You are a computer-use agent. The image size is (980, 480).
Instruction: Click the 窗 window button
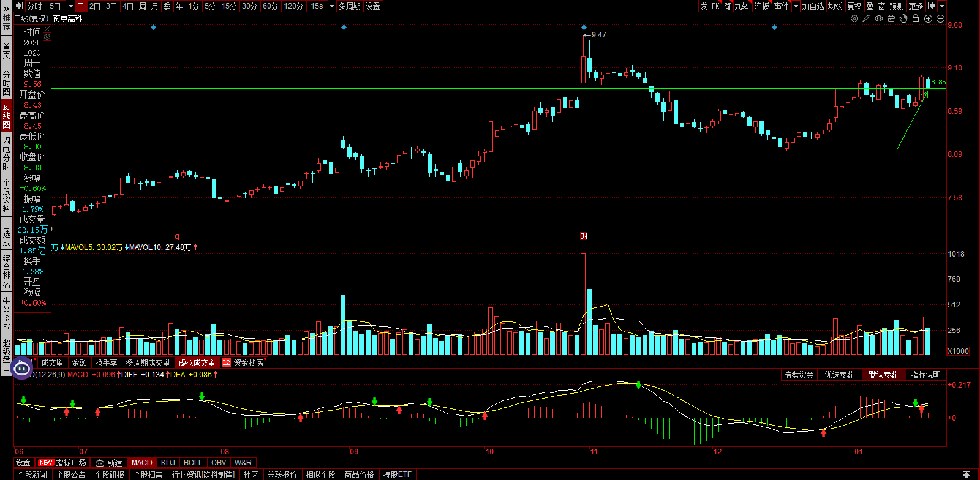coord(881,6)
